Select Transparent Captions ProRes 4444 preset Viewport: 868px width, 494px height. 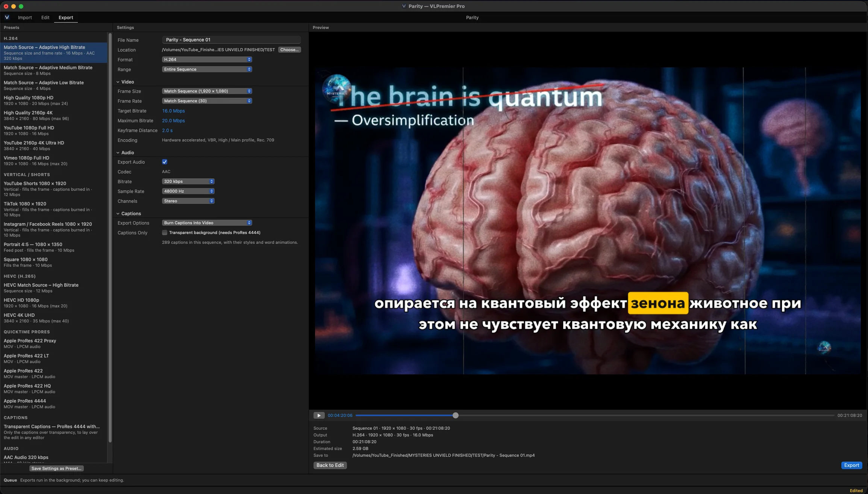pyautogui.click(x=54, y=432)
